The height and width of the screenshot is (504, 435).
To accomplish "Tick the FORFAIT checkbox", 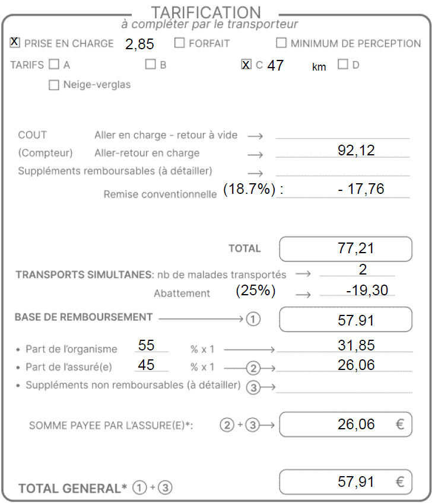I will coord(179,43).
